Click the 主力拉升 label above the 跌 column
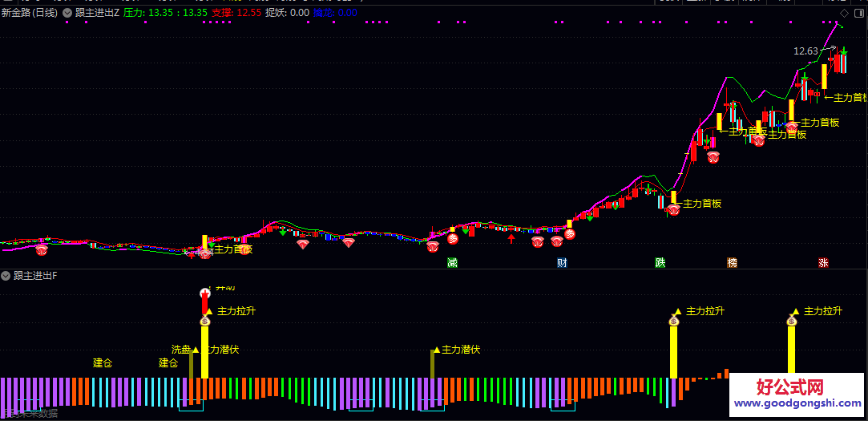The height and width of the screenshot is (421, 868). pos(705,311)
